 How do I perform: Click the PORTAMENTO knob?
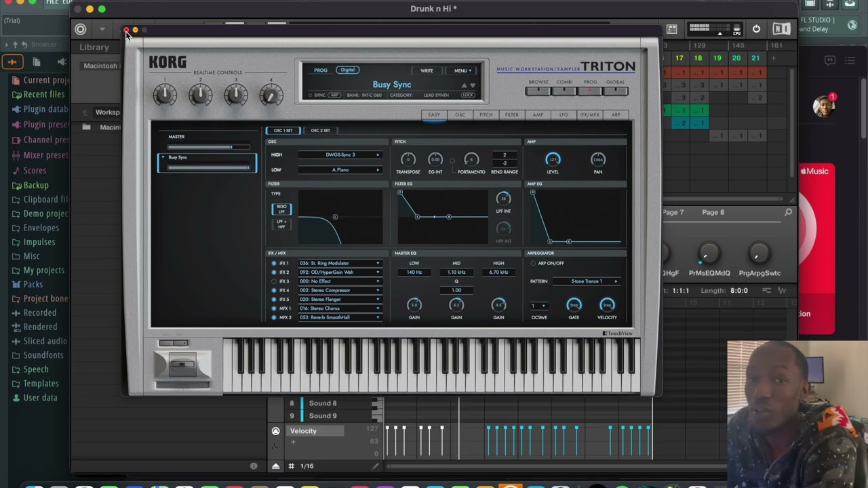pos(471,159)
